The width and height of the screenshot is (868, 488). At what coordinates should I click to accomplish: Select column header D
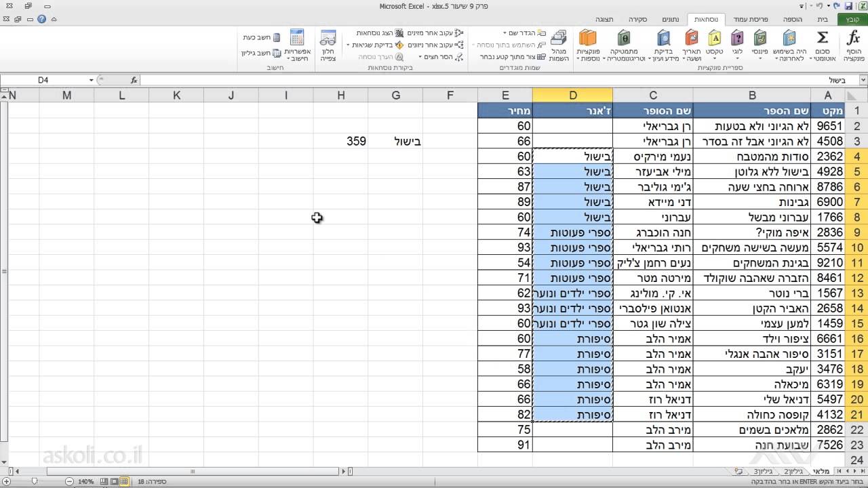coord(572,96)
